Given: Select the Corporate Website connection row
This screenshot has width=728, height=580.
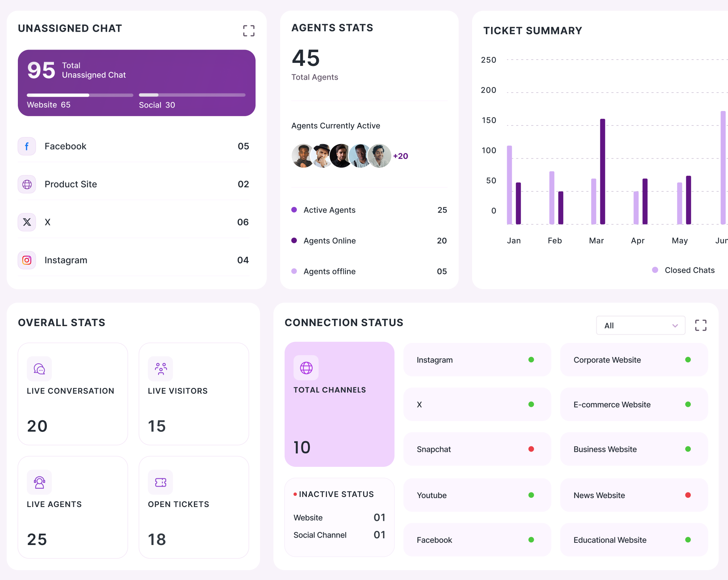Looking at the screenshot, I should (634, 360).
